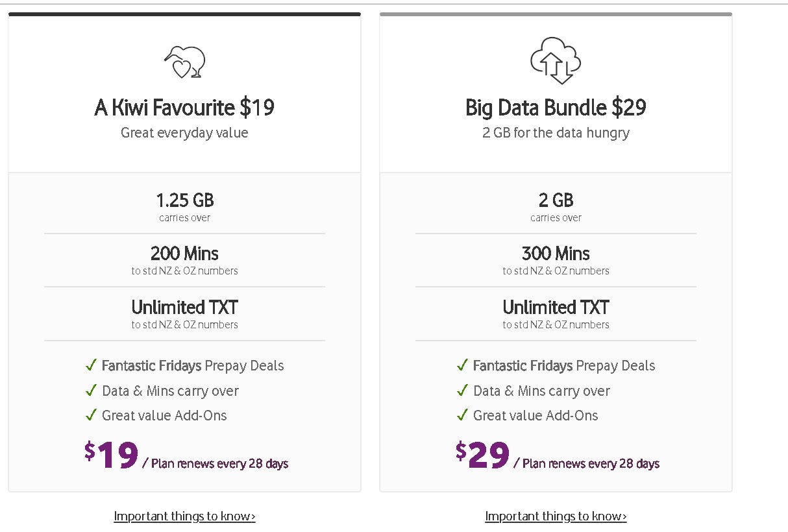
Task: Click the purple $29 price
Action: click(483, 455)
